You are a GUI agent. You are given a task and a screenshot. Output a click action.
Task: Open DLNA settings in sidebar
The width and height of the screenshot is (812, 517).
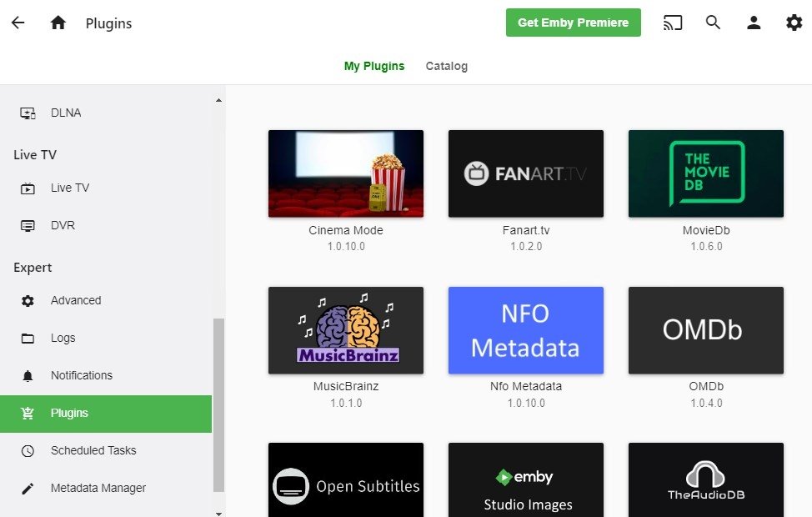click(x=106, y=113)
